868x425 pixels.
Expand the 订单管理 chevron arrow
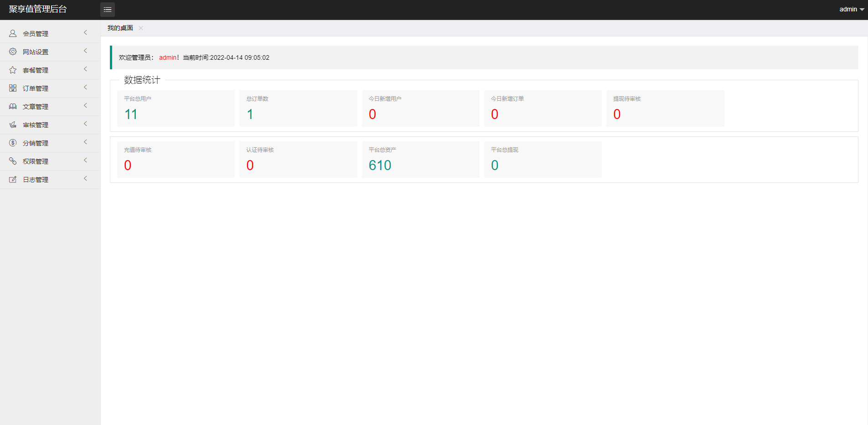point(85,88)
